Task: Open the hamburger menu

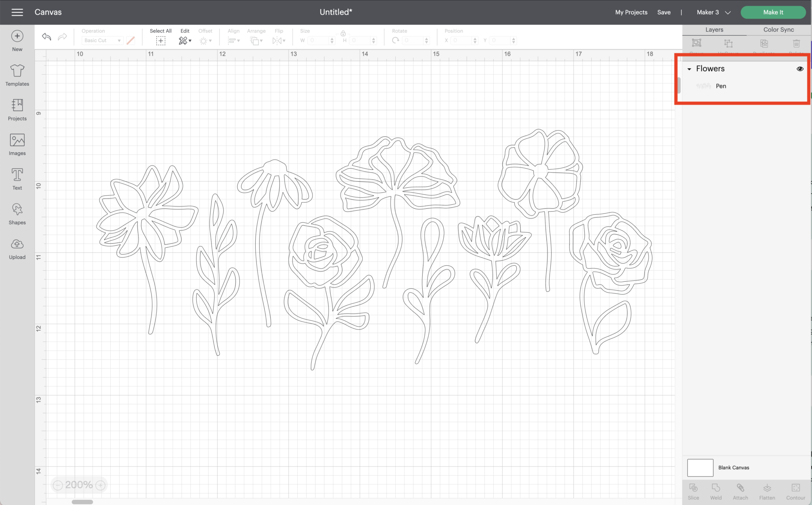Action: coord(17,12)
